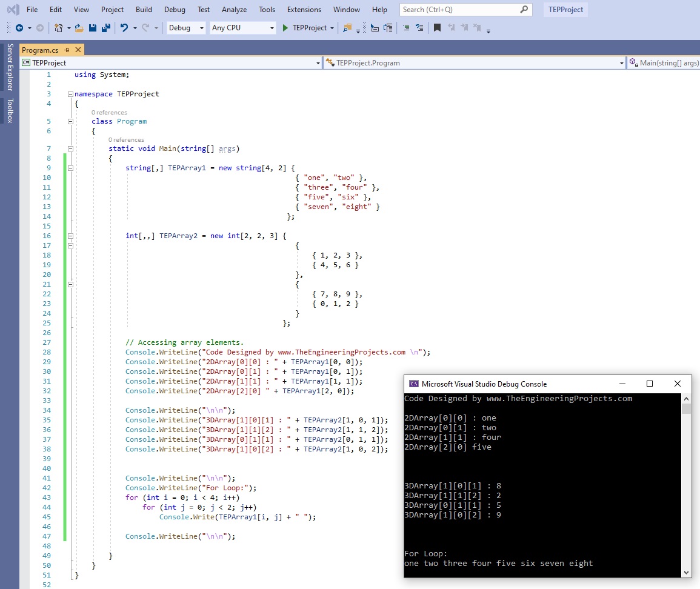The height and width of the screenshot is (589, 700).
Task: Click the Search (Ctrl+Q) input box
Action: click(459, 10)
